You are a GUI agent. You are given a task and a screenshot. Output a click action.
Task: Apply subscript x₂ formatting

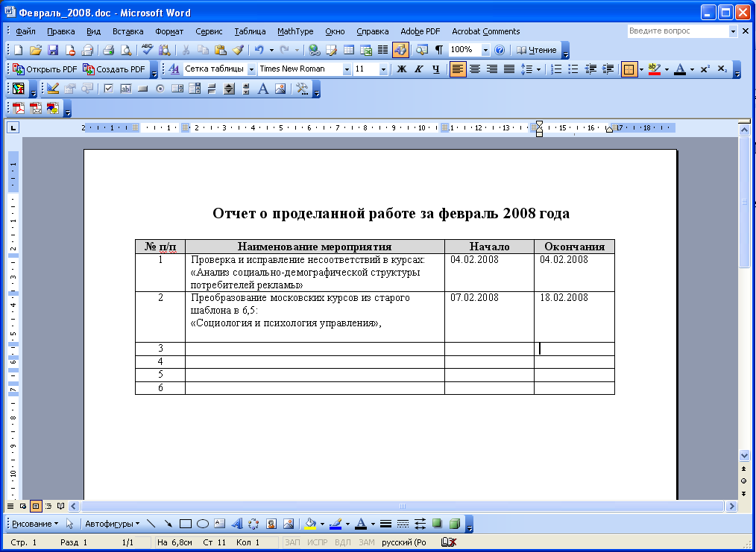click(x=722, y=69)
